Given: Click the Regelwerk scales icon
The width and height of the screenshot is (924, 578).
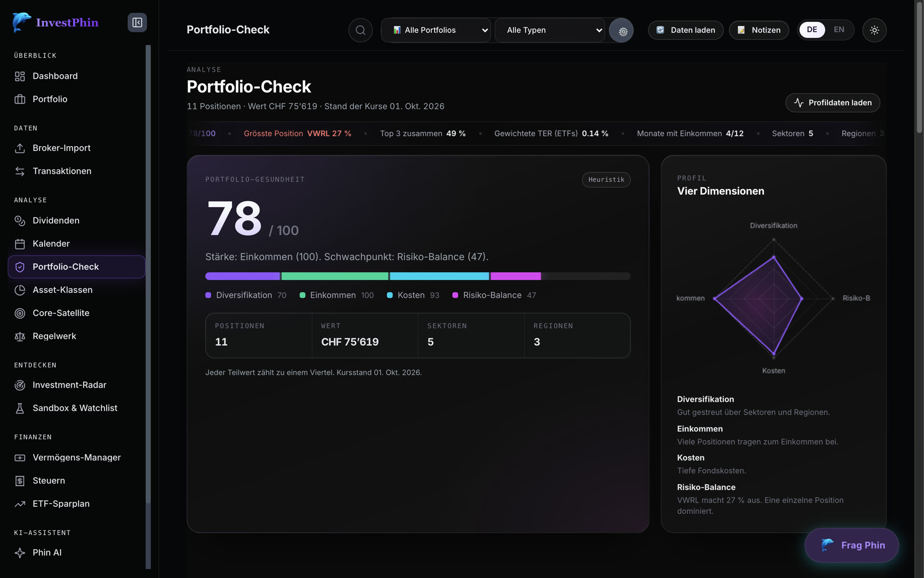Looking at the screenshot, I should [20, 336].
